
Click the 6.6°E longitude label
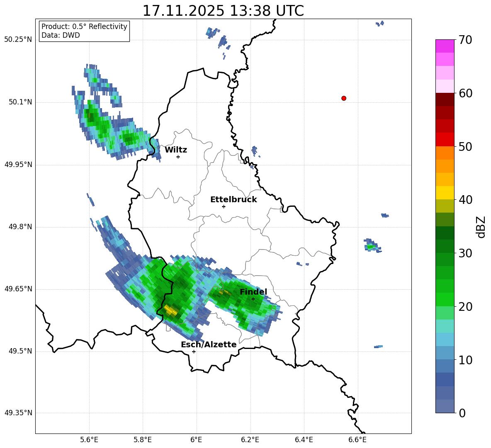tap(357, 440)
